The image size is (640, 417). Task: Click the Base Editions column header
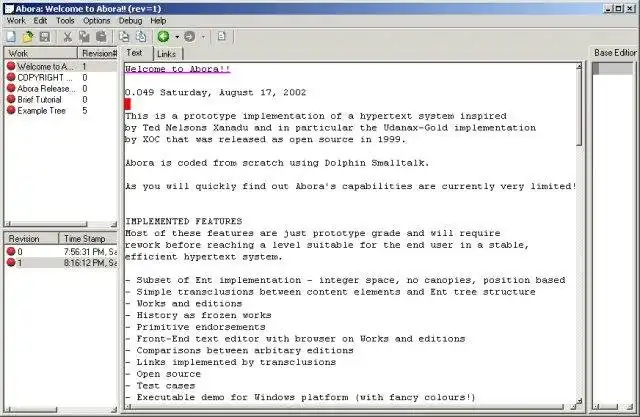point(614,53)
